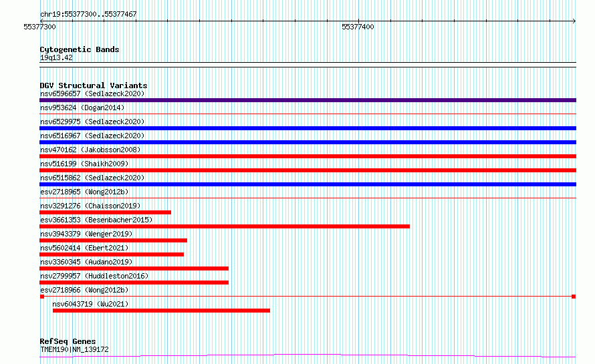
Task: Select the blue nsv6515862 variant bar
Action: click(308, 184)
